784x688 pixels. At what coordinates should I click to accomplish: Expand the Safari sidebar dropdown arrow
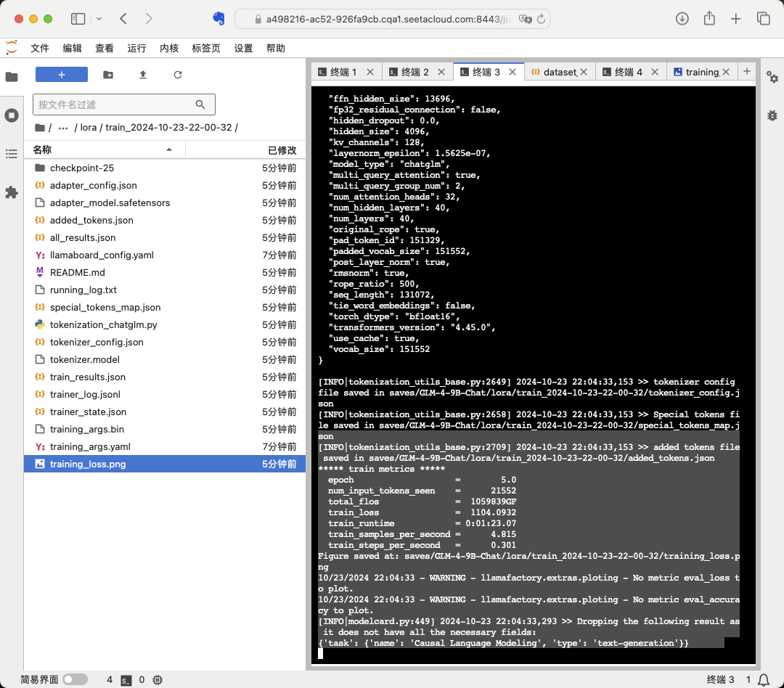tap(99, 19)
